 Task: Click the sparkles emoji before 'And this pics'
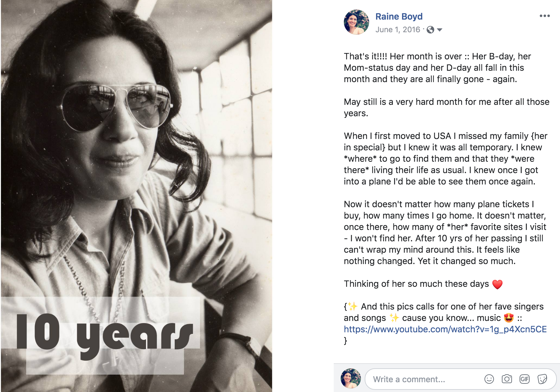pyautogui.click(x=353, y=306)
